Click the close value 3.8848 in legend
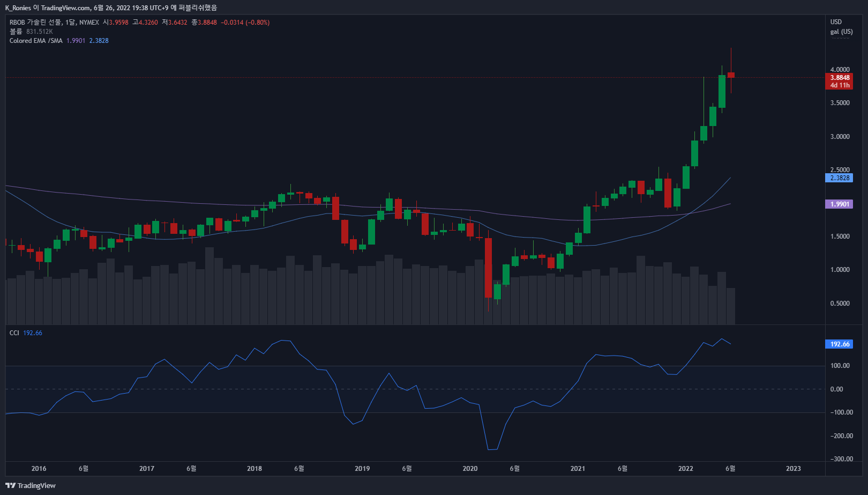868x495 pixels. click(x=207, y=23)
